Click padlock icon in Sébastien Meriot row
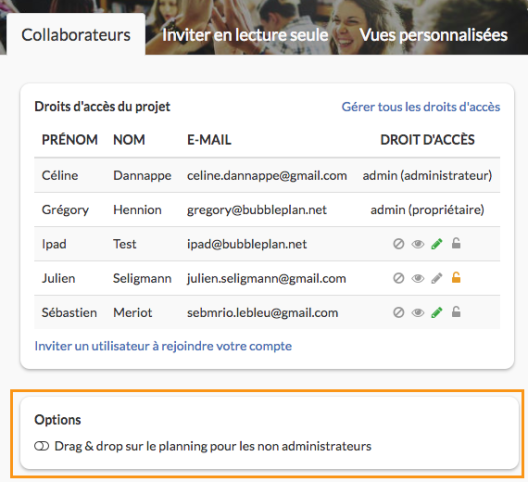The height and width of the screenshot is (482, 528). pos(456,312)
